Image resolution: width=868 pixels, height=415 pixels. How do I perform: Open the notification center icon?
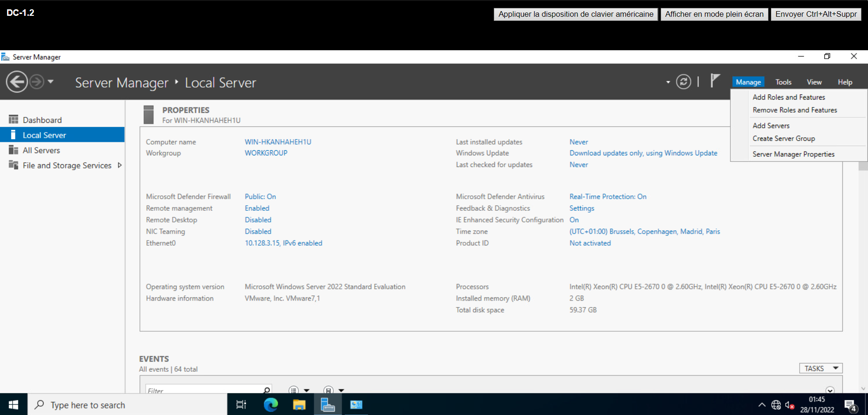[x=851, y=406]
